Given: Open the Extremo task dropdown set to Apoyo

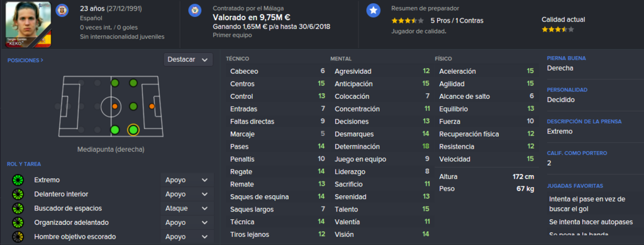Looking at the screenshot, I should coord(187,180).
